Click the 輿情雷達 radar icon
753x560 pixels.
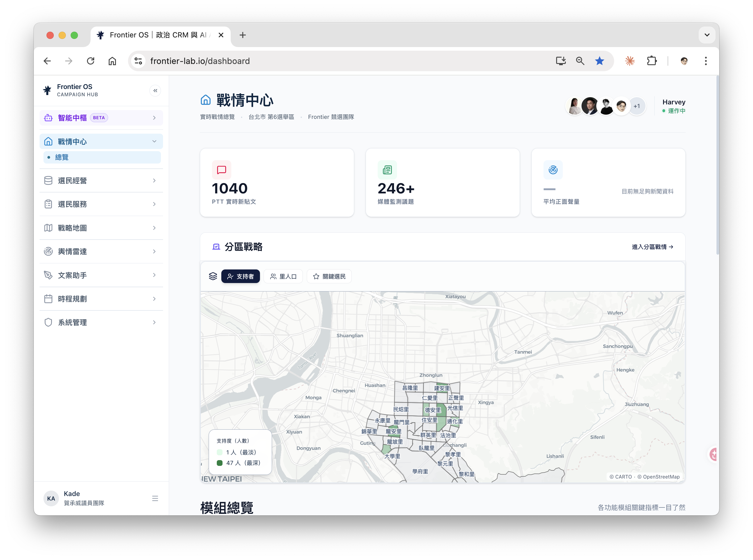click(x=48, y=251)
